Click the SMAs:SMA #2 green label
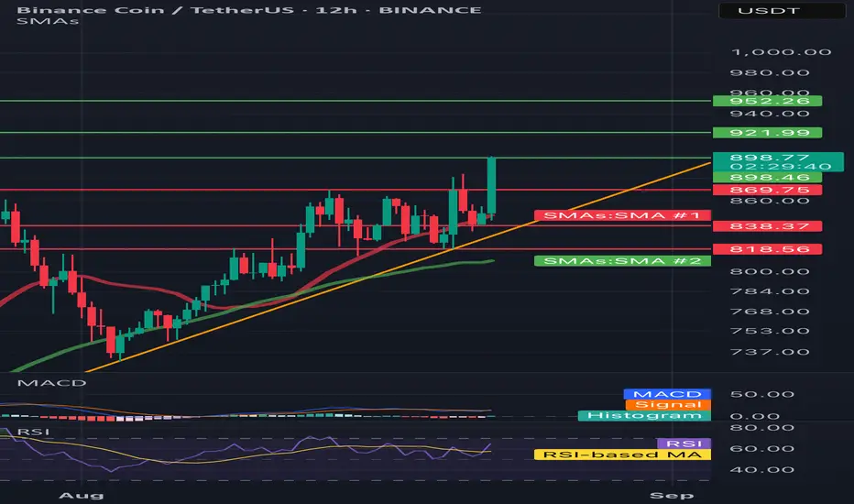Image resolution: width=854 pixels, height=504 pixels. 622,261
